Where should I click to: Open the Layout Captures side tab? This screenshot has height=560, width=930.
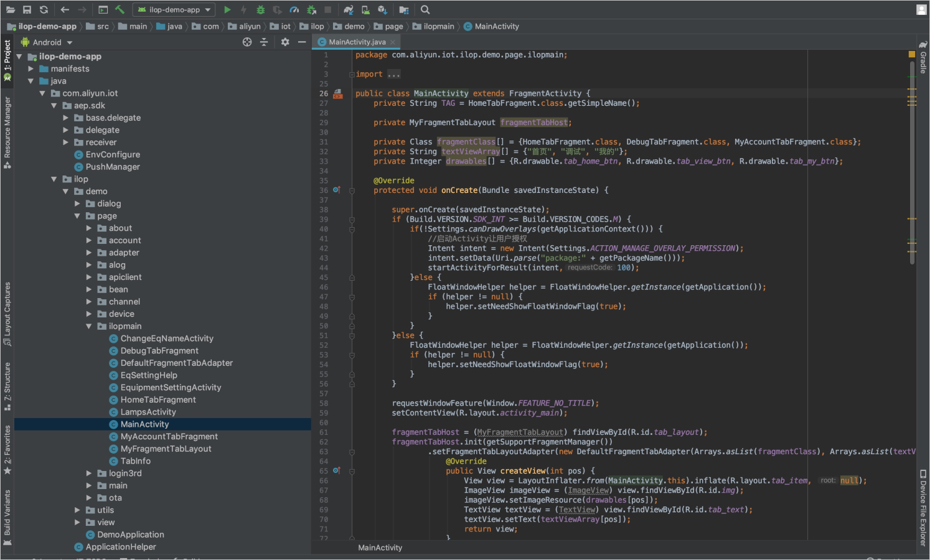7,314
